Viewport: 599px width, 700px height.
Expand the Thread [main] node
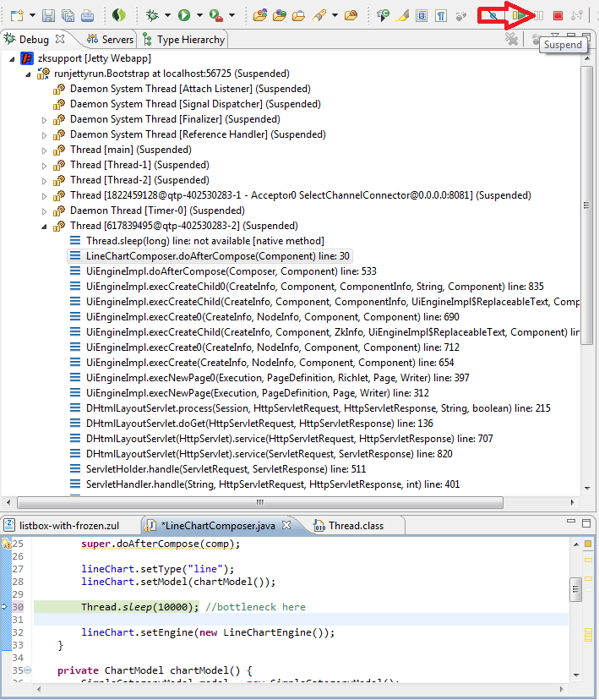coord(44,150)
